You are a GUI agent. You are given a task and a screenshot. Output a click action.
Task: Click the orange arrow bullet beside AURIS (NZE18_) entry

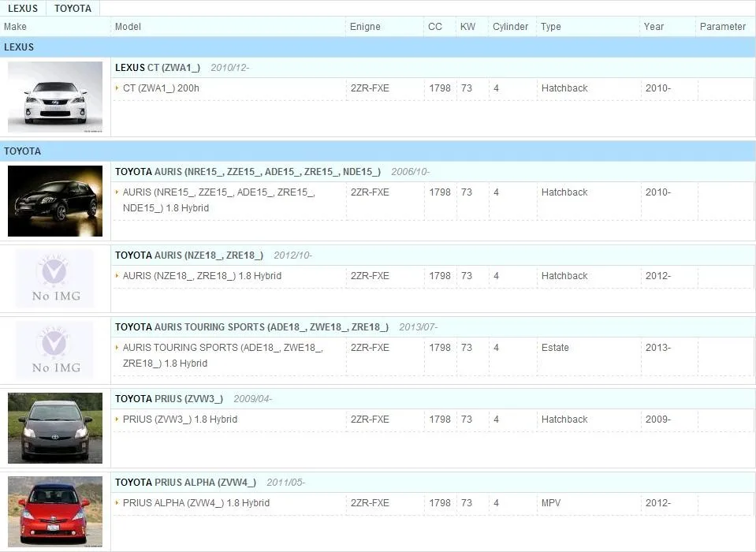(x=117, y=276)
